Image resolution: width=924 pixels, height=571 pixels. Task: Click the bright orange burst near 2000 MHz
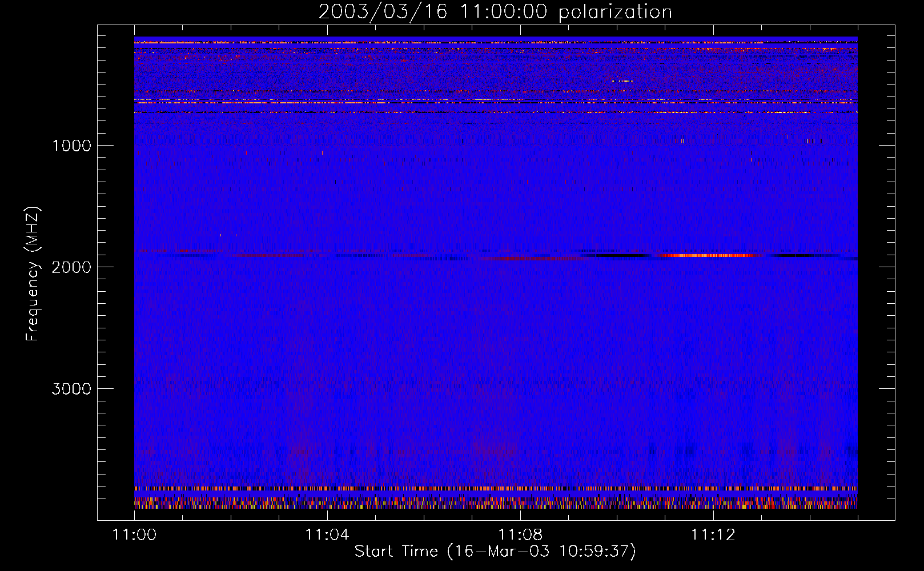pyautogui.click(x=708, y=256)
